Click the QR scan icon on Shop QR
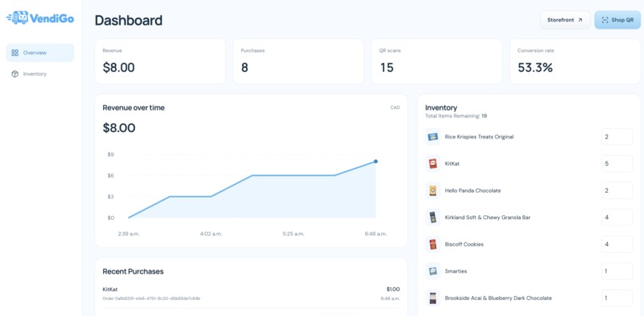Viewport: 644px width, 316px height. click(x=605, y=20)
